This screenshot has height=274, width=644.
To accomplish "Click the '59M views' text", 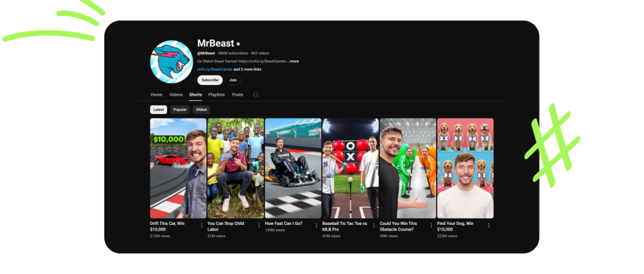I will click(389, 236).
